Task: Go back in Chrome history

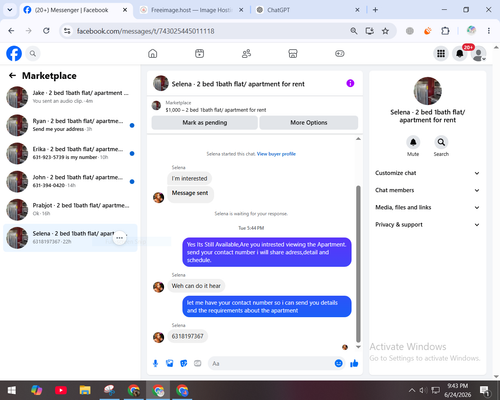Action: (x=11, y=31)
